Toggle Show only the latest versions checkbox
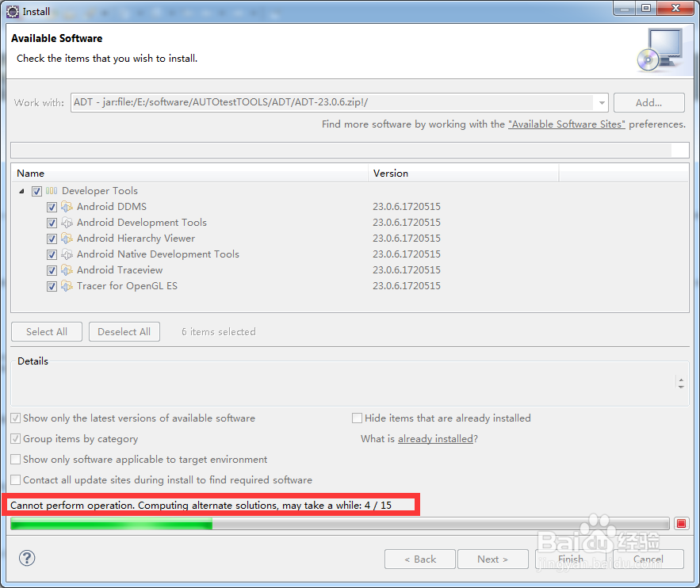 [x=16, y=418]
